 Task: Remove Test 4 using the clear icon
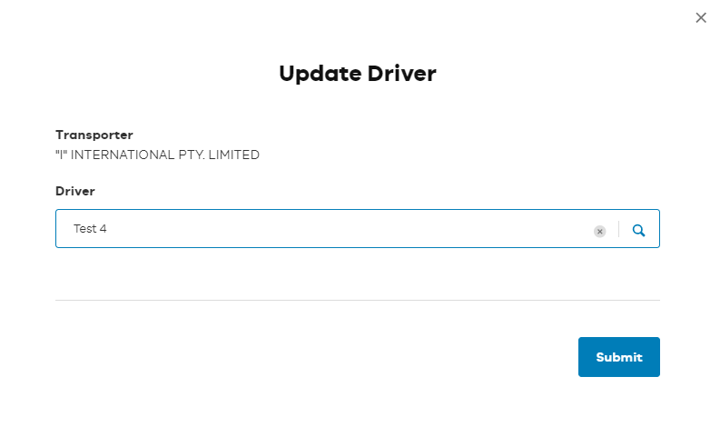600,230
